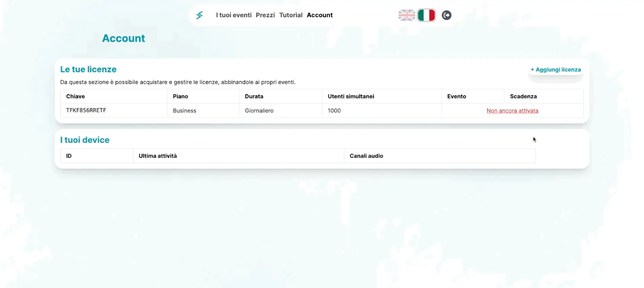This screenshot has height=288, width=644.
Task: Go to the Prezzi page
Action: pyautogui.click(x=265, y=15)
